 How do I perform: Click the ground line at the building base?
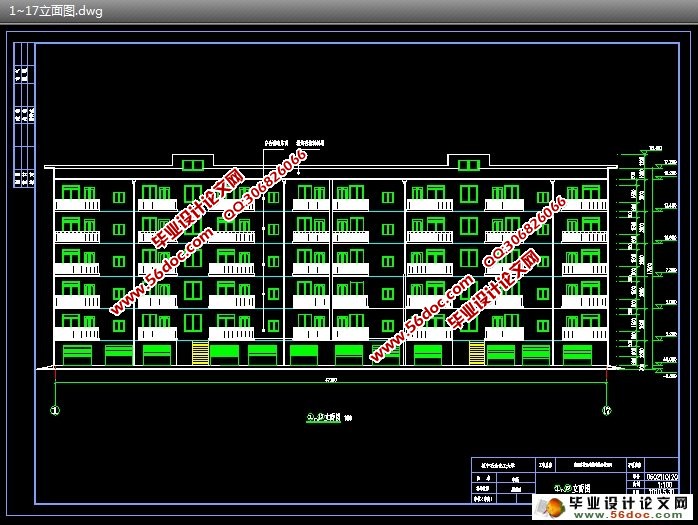pos(330,368)
